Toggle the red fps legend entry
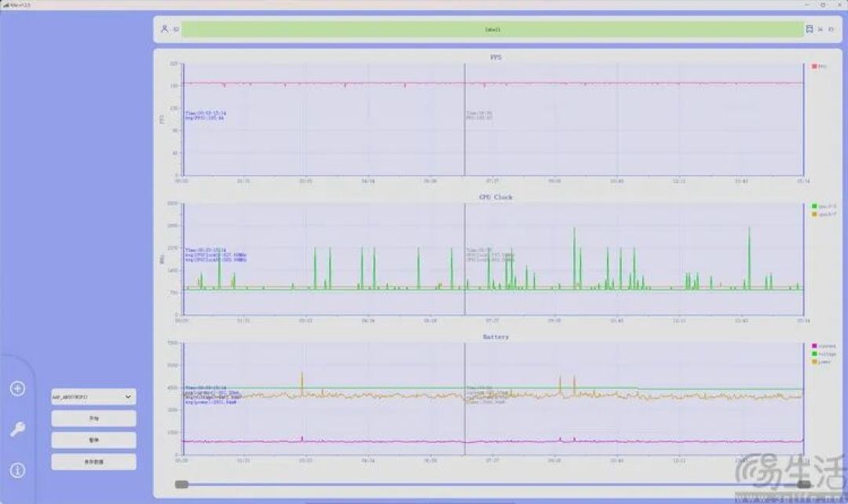Image resolution: width=848 pixels, height=504 pixels. 819,66
